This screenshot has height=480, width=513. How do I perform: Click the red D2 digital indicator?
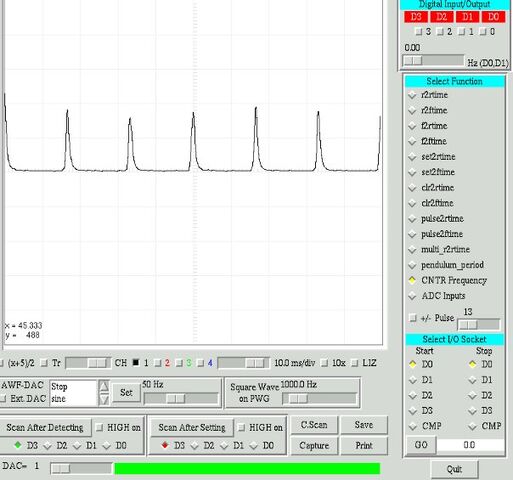point(441,17)
